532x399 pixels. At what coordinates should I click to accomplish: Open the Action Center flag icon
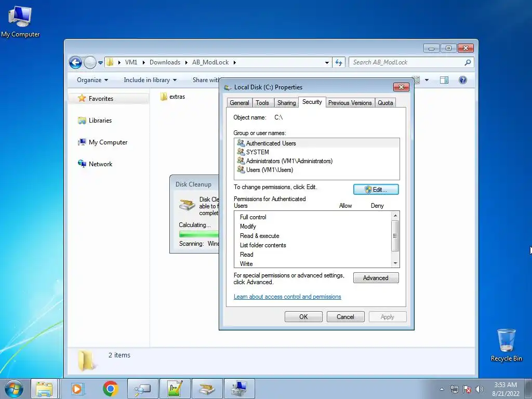tap(467, 389)
